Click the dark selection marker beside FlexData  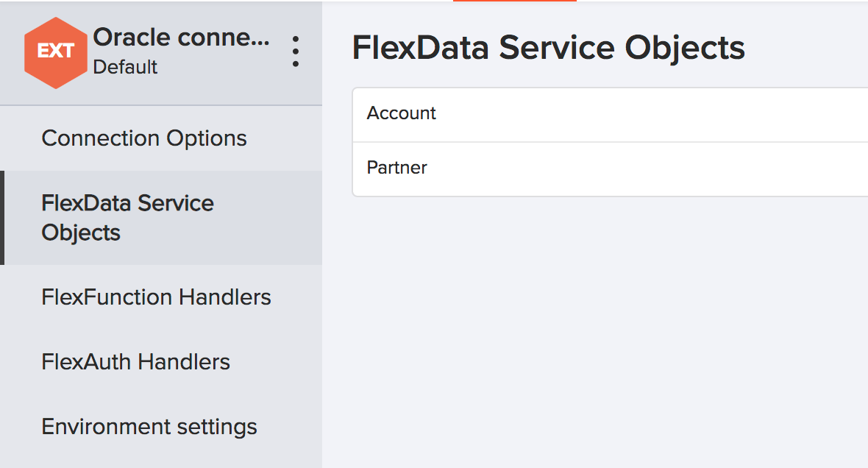2,218
